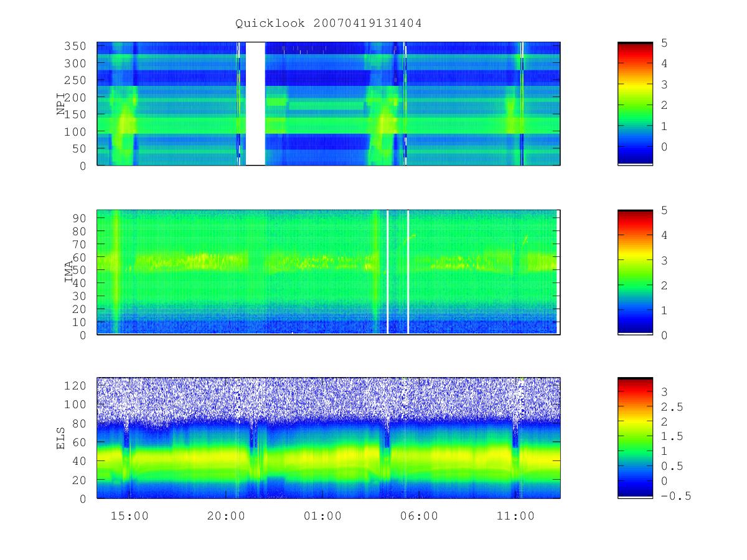Click the 11:00 time axis label

tap(515, 516)
